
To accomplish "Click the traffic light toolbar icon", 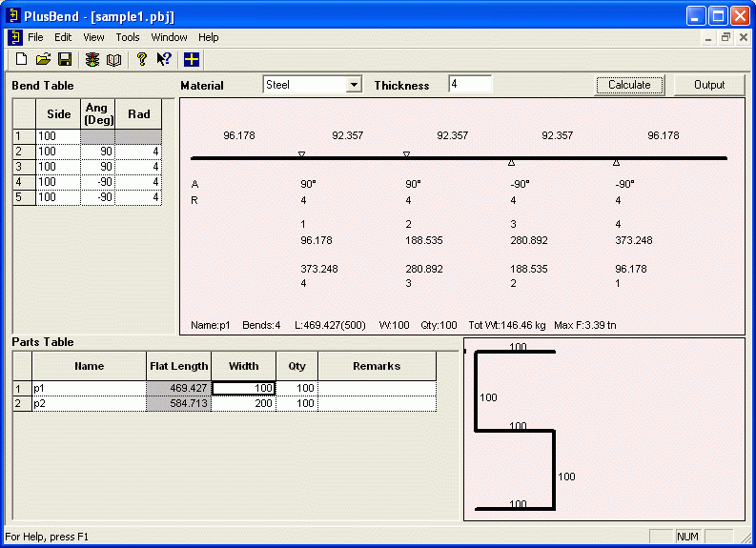I will [x=92, y=59].
